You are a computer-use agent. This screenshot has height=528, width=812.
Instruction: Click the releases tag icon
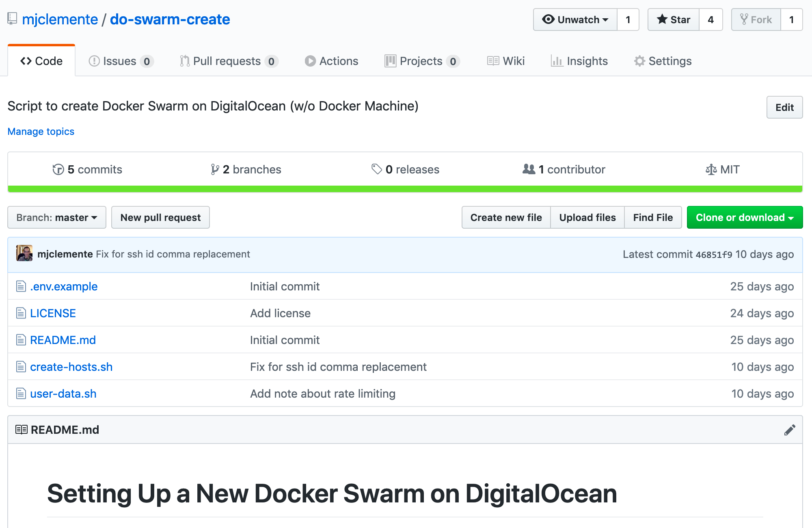376,169
